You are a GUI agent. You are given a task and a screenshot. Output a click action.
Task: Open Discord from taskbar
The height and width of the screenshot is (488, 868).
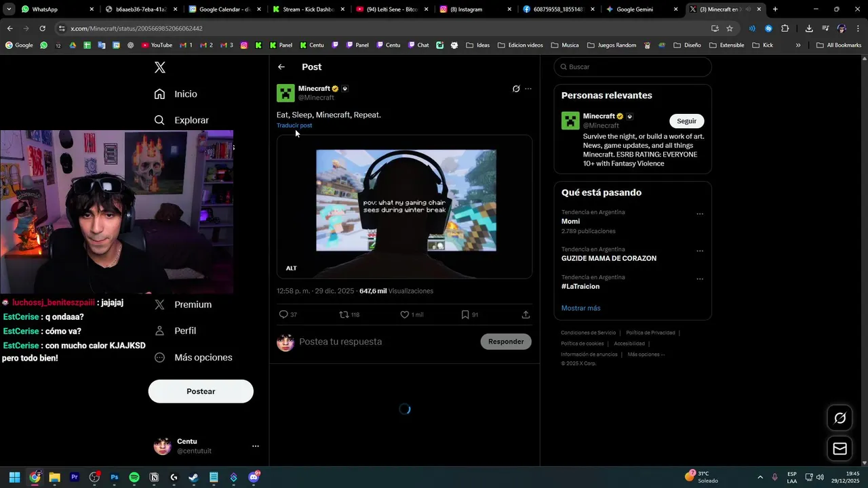coord(254,477)
